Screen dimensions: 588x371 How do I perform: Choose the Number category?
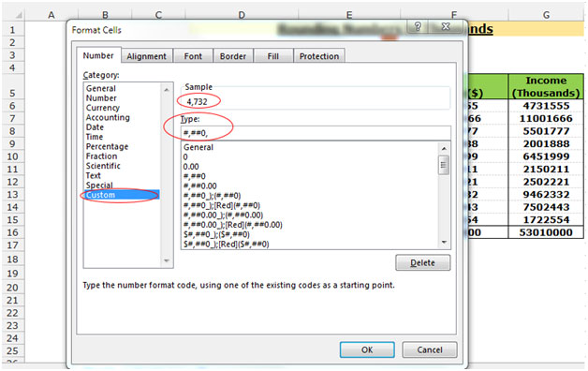coord(101,98)
